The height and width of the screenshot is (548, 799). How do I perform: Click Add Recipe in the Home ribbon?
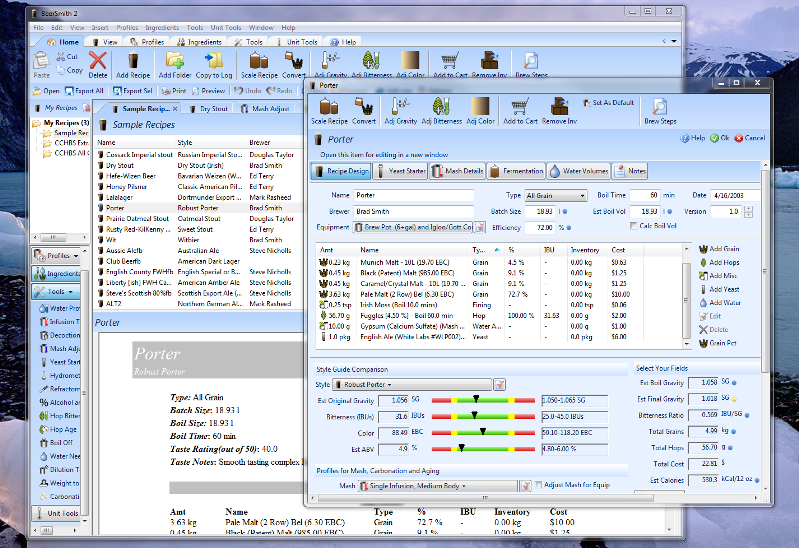pos(133,63)
